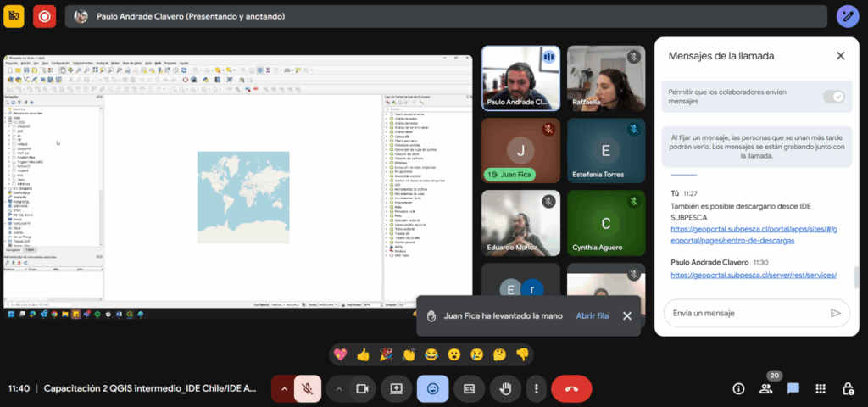Screen dimensions: 868x407
Task: Raise hand using the hand button
Action: (x=505, y=388)
